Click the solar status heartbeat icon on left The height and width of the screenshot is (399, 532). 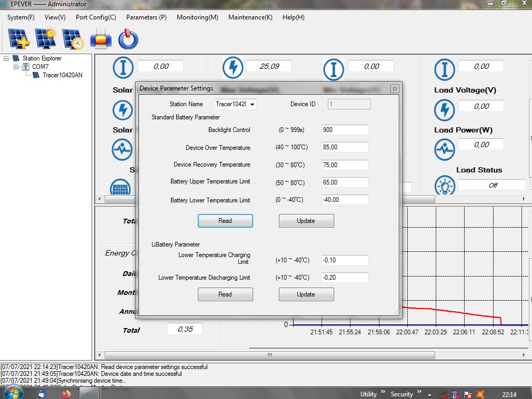point(122,149)
